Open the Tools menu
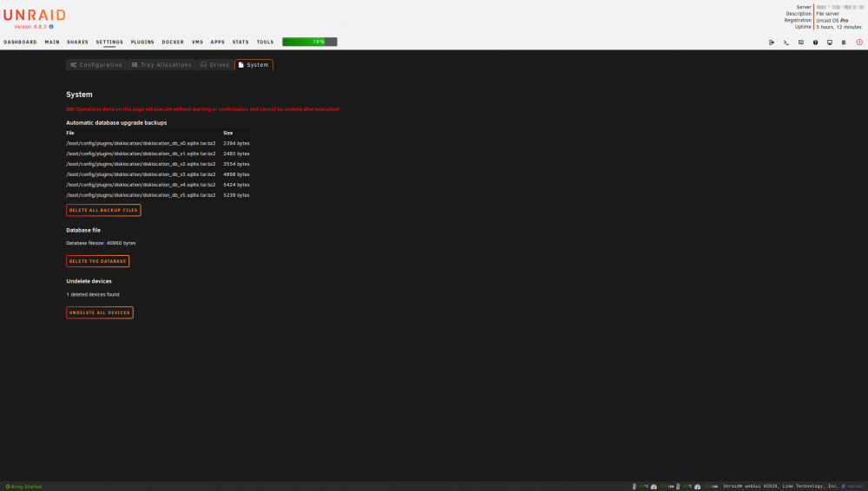The width and height of the screenshot is (868, 491). point(265,42)
